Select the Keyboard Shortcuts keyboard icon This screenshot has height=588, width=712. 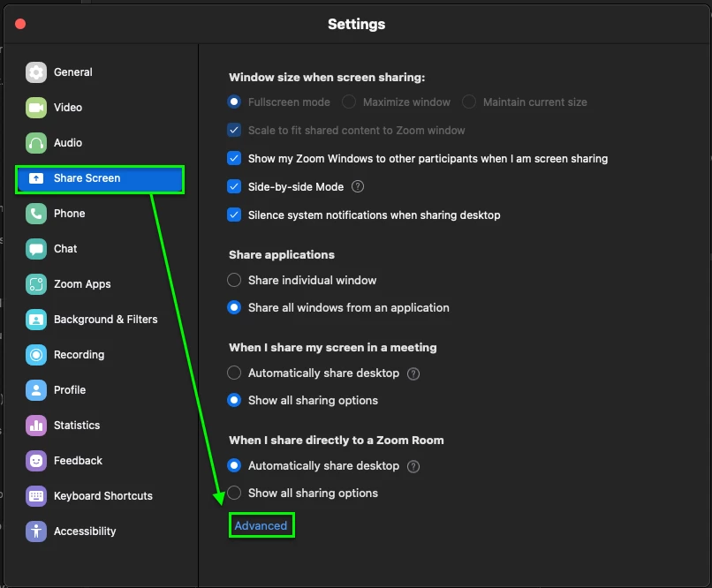(36, 496)
